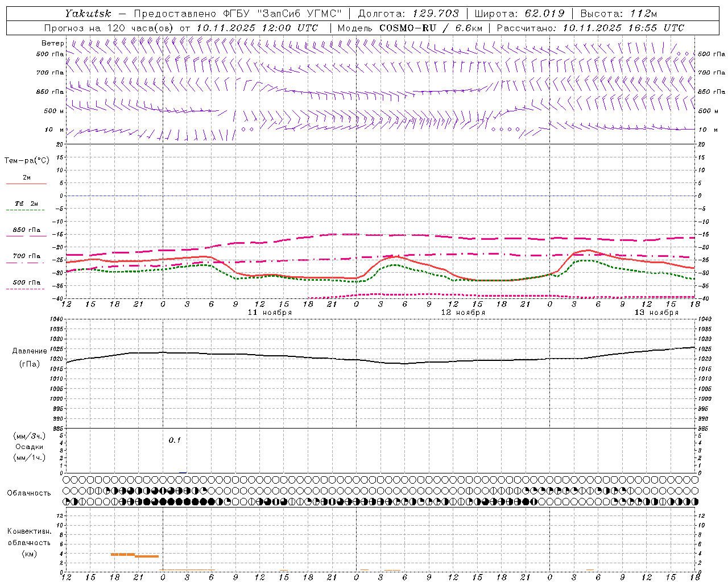Click the (мм/1ч.) precipitation unit label
Screen dimensions: 728x582
[30, 458]
